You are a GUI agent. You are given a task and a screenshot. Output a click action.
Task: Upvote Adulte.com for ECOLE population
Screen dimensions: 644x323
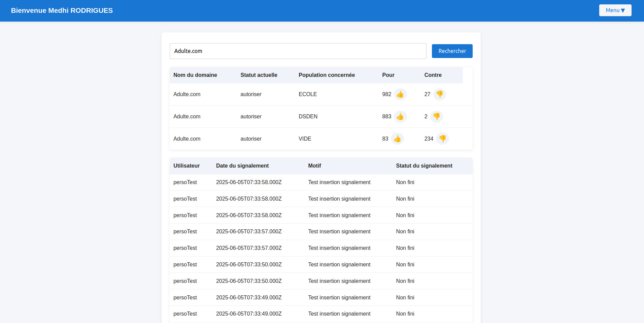pos(400,94)
